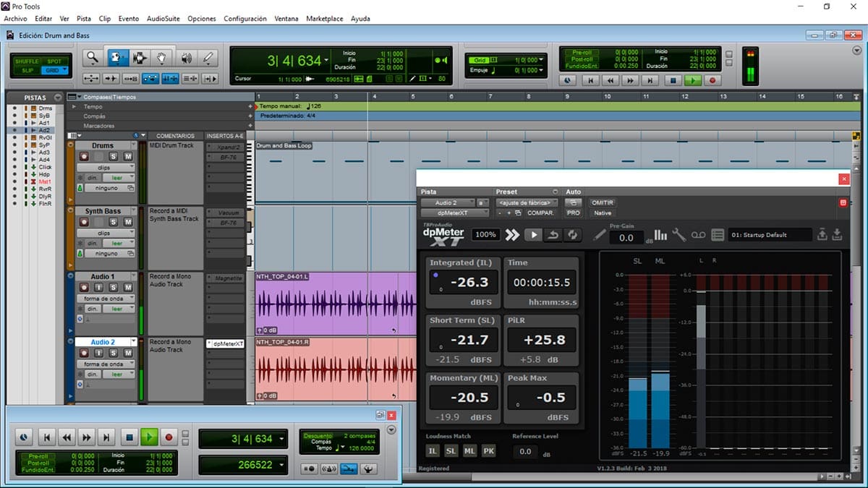The image size is (868, 488).
Task: Click the dpMeter pencil edit icon
Action: (599, 234)
